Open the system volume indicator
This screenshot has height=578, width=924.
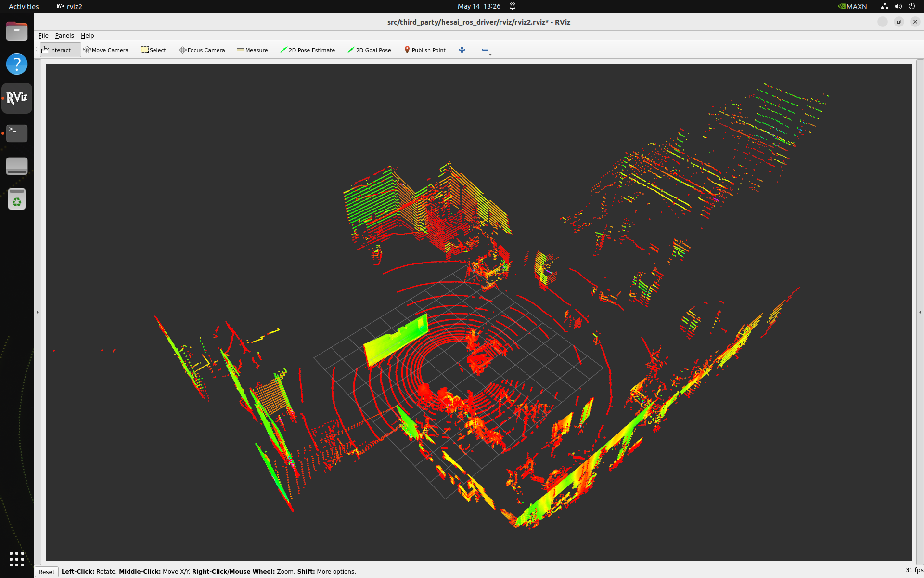(x=898, y=6)
